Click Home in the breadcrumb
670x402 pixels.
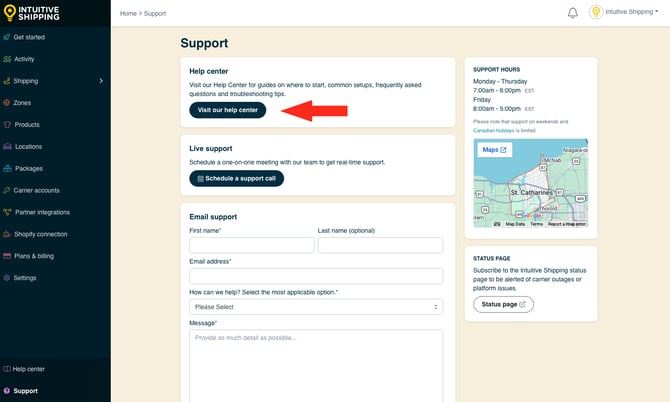[128, 13]
